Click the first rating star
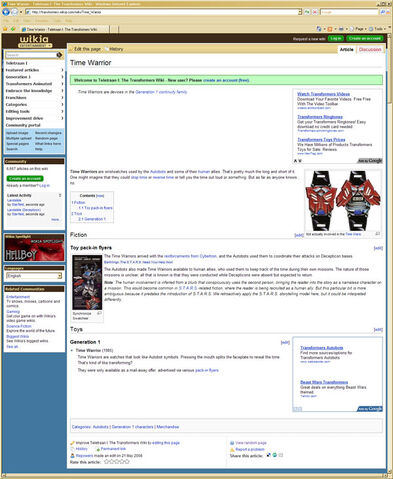393x479 pixels. 107,462
